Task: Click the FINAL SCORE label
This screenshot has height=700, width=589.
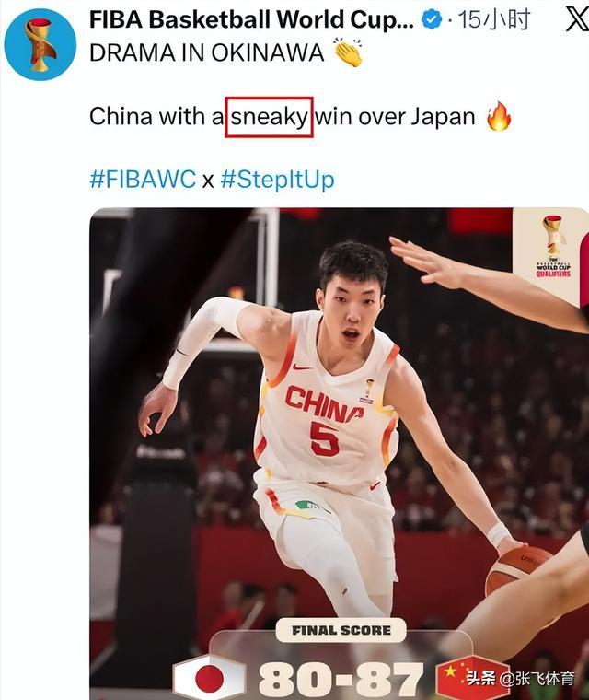Action: (341, 630)
